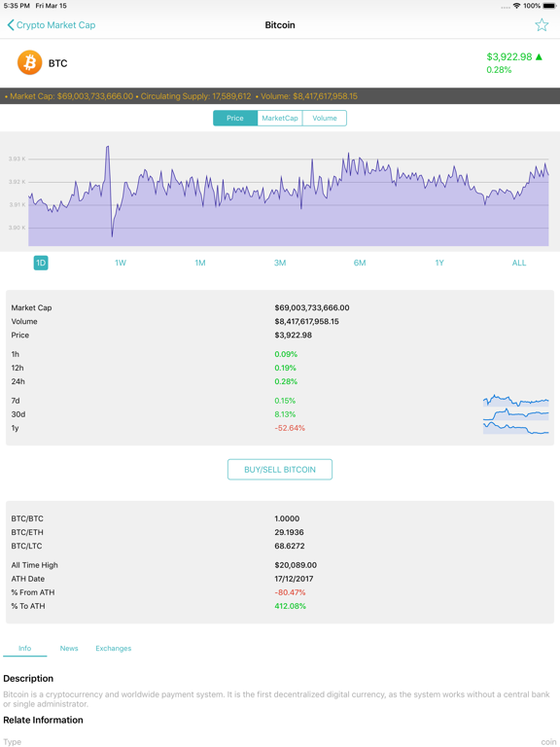Tap the green price-up triangle indicator

[539, 56]
